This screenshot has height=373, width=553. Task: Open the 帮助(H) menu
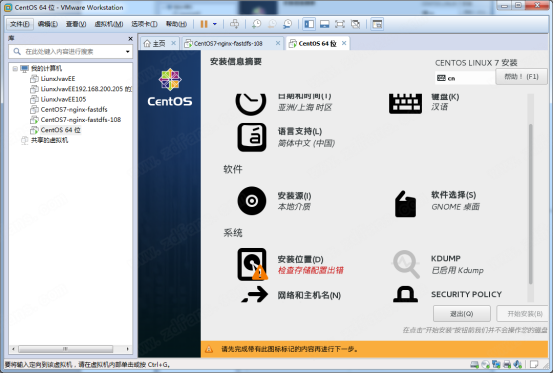[176, 24]
